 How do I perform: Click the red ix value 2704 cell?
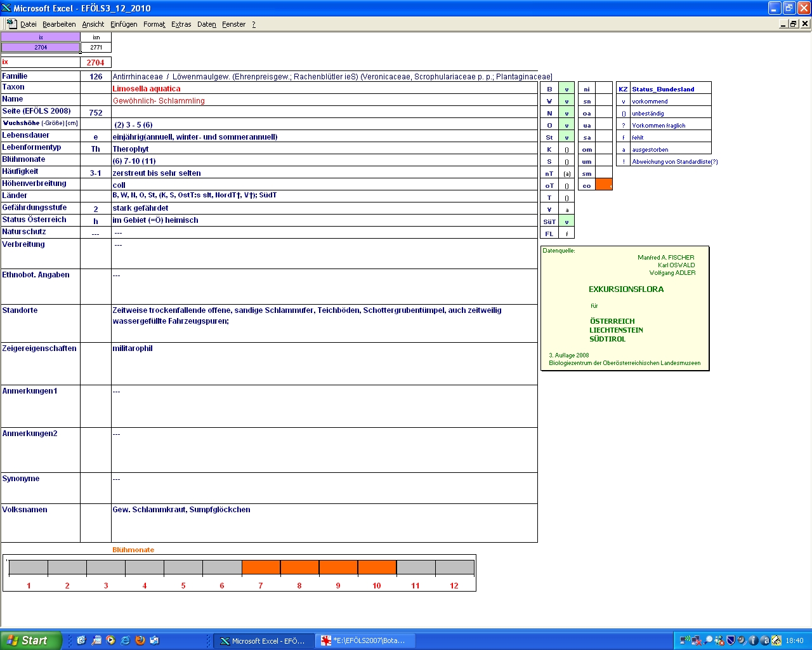click(x=96, y=62)
